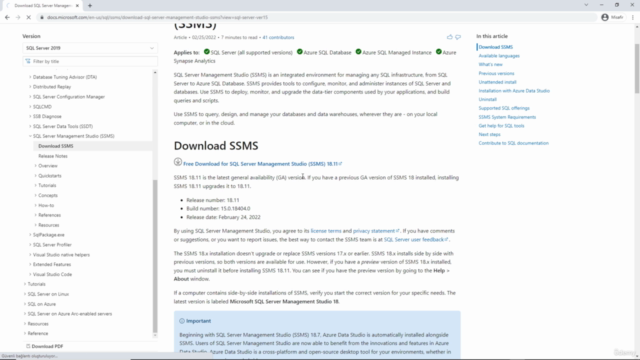Screen dimensions: 640x360
Task: Open the SQL Server 2019 version dropdown
Action: [x=90, y=48]
